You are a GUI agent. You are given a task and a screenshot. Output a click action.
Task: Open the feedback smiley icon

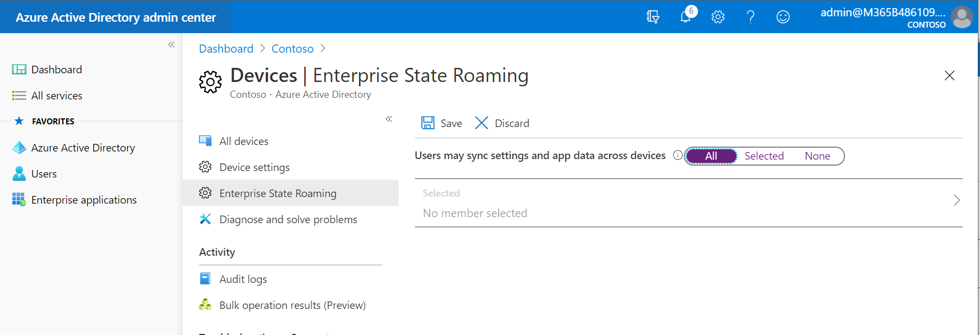(x=783, y=17)
